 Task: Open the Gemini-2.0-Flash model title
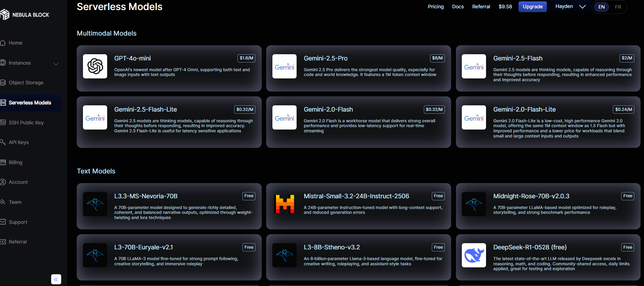(328, 109)
